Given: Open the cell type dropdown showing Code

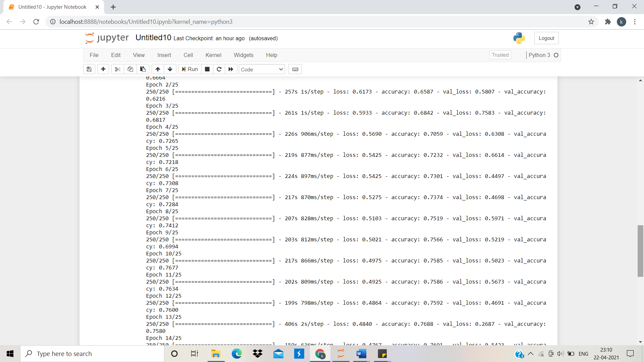Looking at the screenshot, I should point(262,69).
